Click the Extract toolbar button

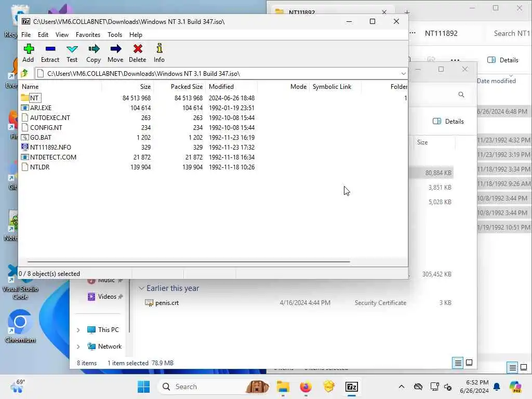coord(50,54)
